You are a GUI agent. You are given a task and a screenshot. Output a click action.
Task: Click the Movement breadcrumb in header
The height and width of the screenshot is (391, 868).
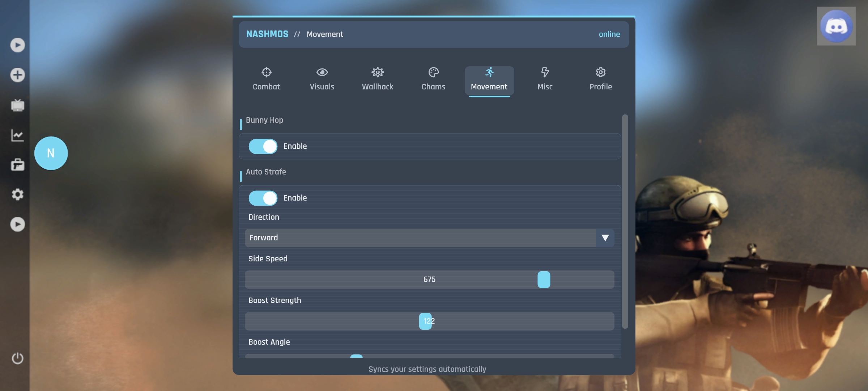[325, 34]
